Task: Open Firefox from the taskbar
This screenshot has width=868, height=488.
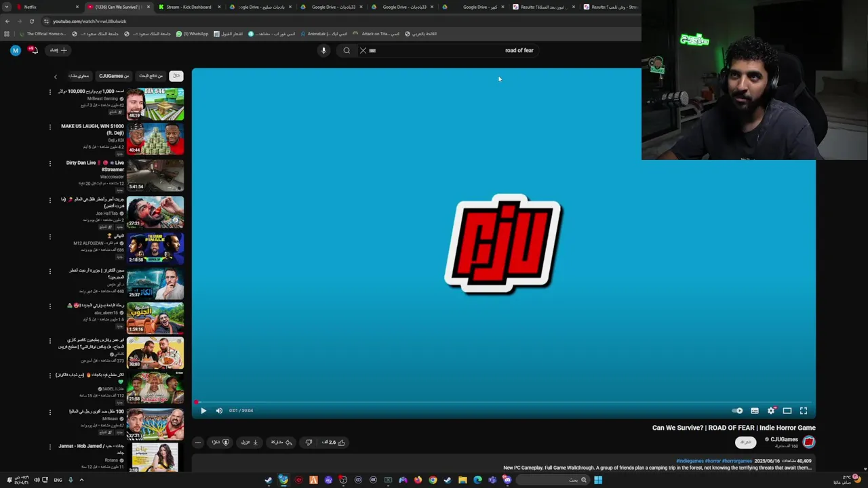Action: pyautogui.click(x=418, y=480)
